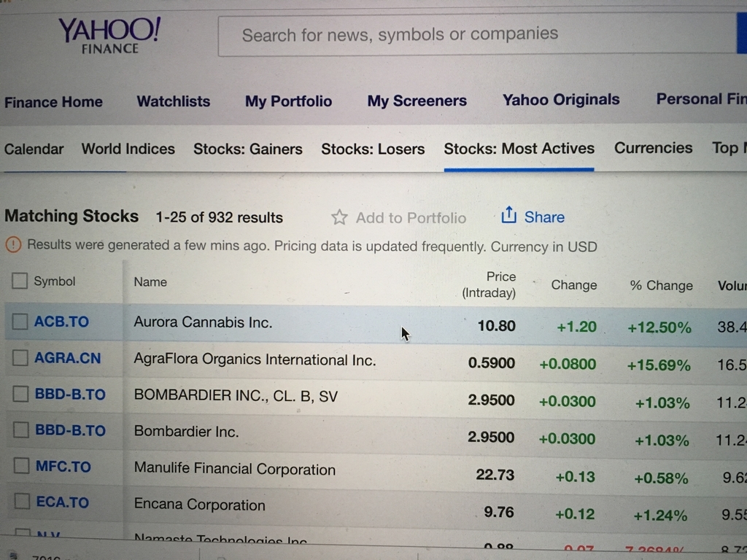Image resolution: width=747 pixels, height=560 pixels.
Task: Switch to the Stocks: Gainers tab
Action: 248,149
